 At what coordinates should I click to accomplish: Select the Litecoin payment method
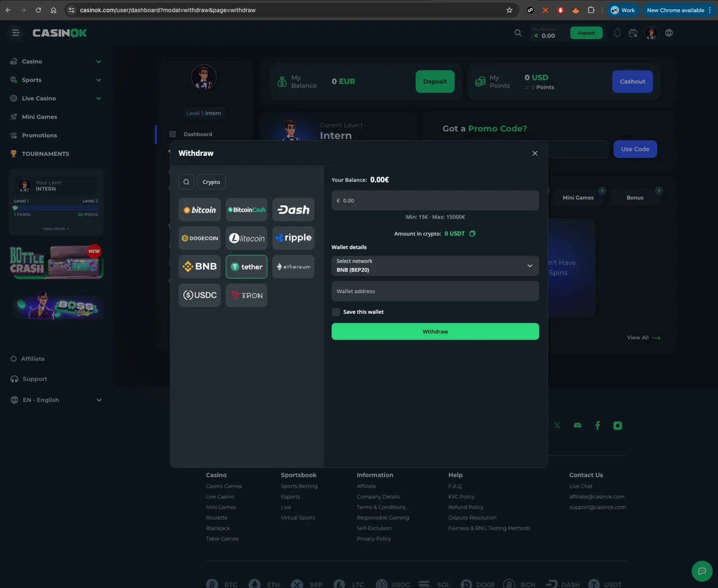click(x=246, y=238)
